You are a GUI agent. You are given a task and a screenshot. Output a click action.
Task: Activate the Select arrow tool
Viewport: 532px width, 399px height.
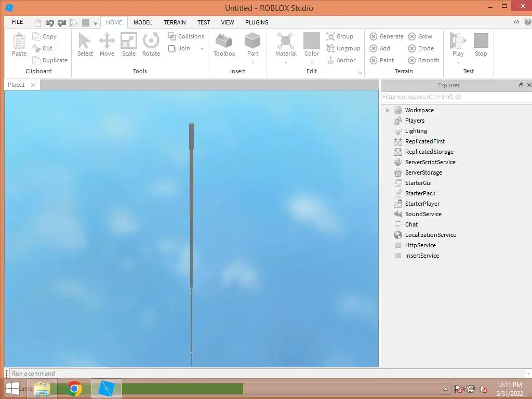coord(85,45)
